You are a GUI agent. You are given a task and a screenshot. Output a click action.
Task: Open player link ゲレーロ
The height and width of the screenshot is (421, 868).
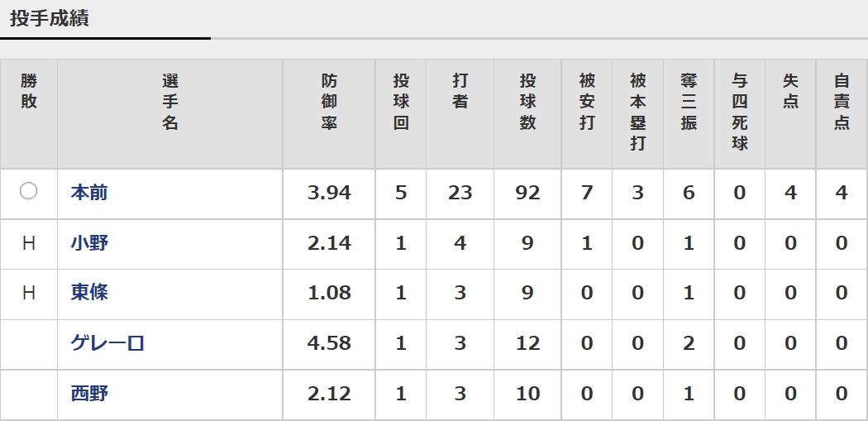point(107,343)
